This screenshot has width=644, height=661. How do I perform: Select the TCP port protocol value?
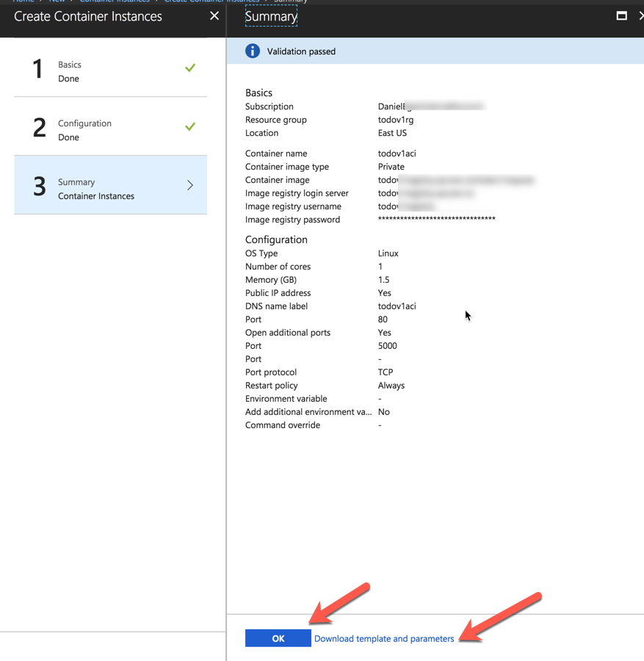(x=386, y=372)
